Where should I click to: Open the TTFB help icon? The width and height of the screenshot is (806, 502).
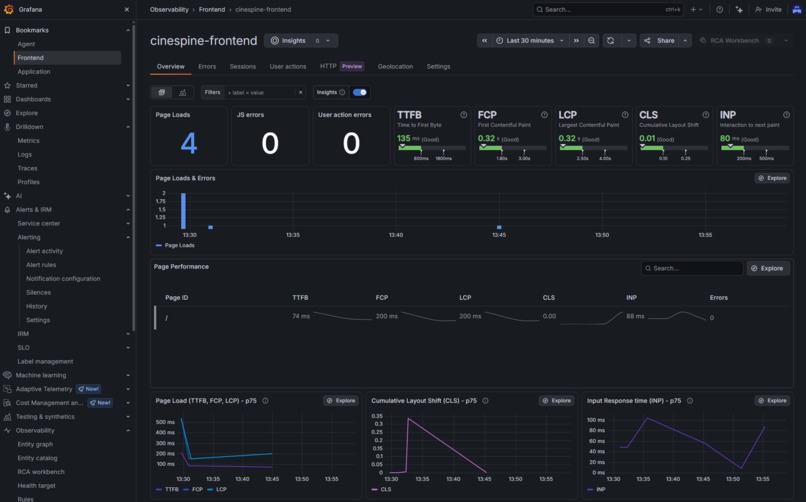point(464,115)
